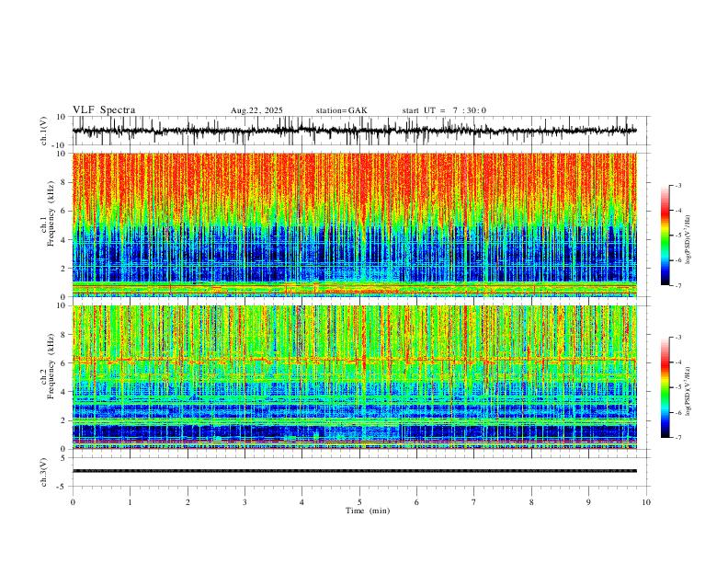
Task: Click the "-3" tick on ch.1 color bar
Action: point(677,185)
